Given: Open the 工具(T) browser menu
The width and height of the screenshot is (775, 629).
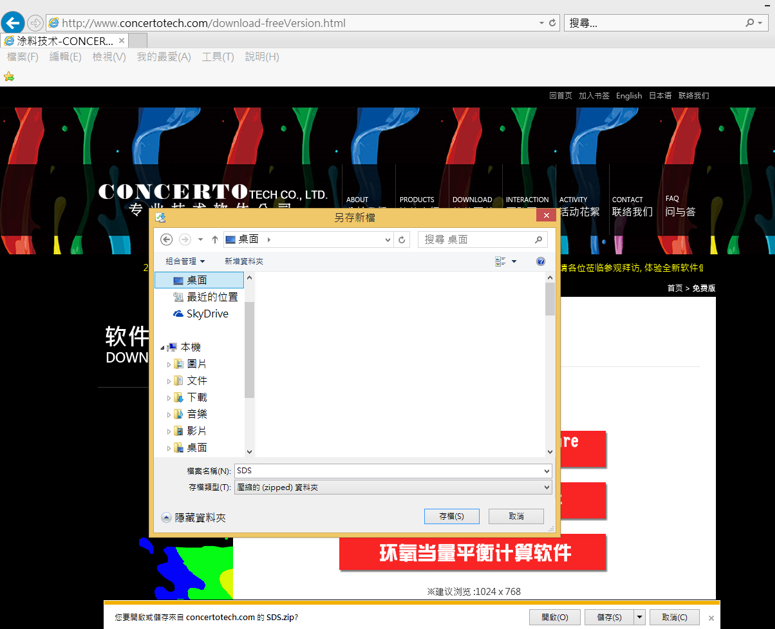Looking at the screenshot, I should tap(217, 57).
